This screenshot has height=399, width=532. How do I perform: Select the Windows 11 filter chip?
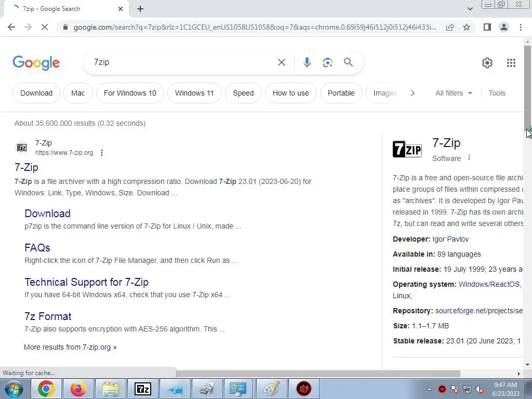[194, 93]
